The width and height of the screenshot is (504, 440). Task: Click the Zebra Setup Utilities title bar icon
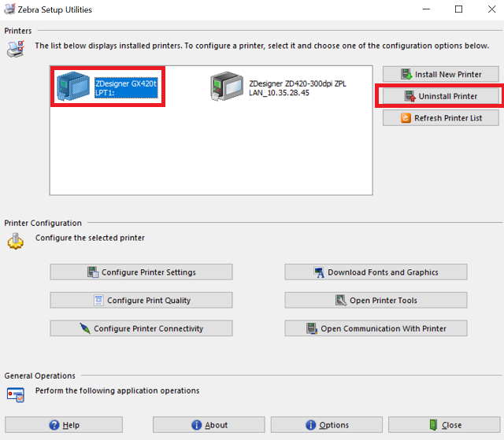click(10, 9)
